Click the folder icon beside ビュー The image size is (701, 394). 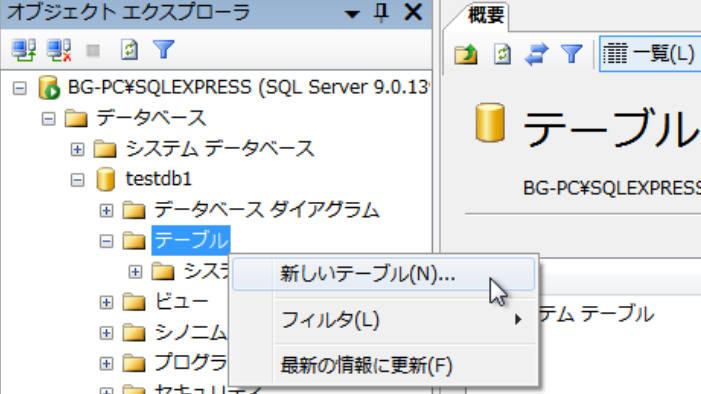click(x=134, y=302)
